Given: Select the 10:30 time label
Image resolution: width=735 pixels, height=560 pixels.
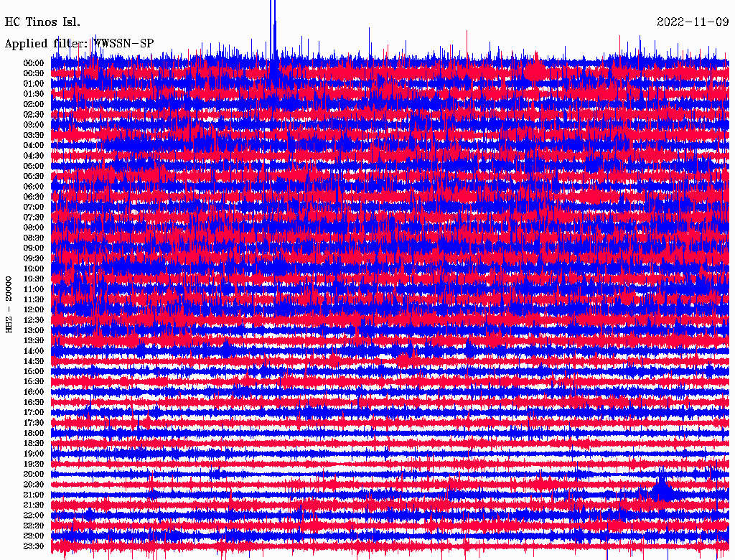Looking at the screenshot, I should 34,279.
